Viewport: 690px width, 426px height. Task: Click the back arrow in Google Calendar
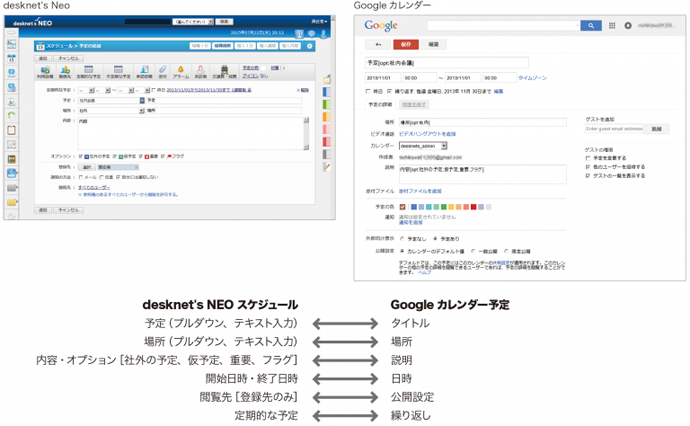(378, 44)
